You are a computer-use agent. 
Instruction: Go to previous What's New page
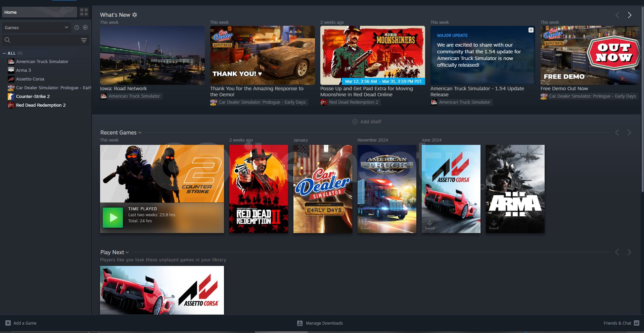(x=617, y=15)
